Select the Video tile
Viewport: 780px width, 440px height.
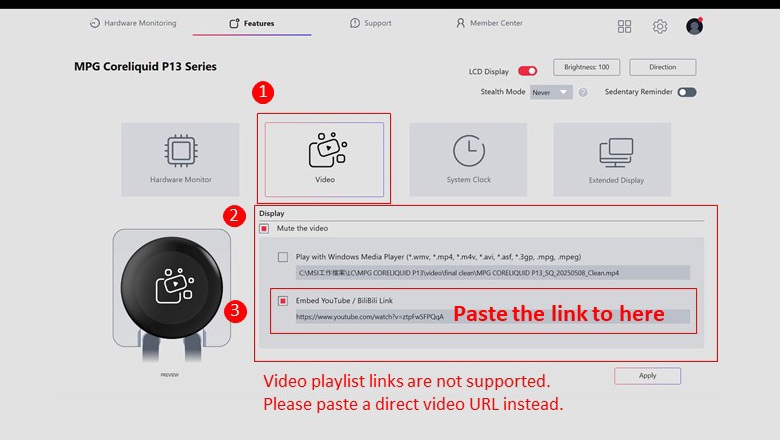tap(324, 160)
